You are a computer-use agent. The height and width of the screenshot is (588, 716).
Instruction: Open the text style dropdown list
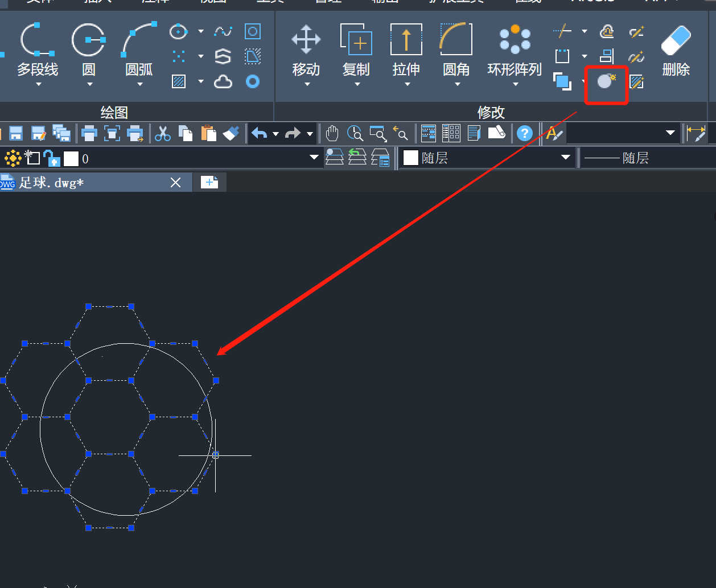click(670, 133)
